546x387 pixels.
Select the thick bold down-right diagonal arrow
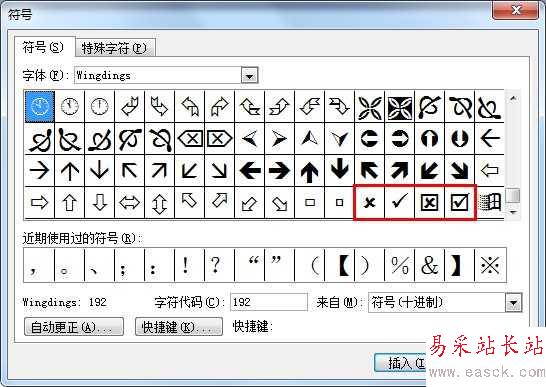pos(459,170)
